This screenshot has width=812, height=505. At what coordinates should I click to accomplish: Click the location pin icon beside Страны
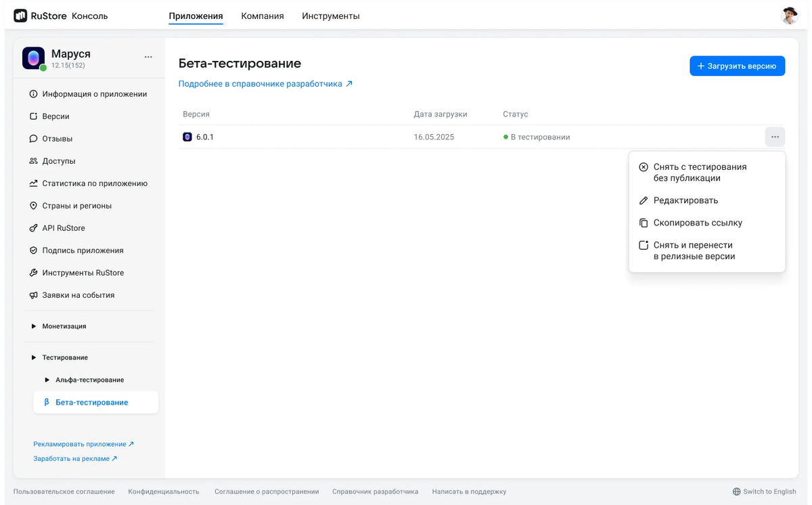33,206
